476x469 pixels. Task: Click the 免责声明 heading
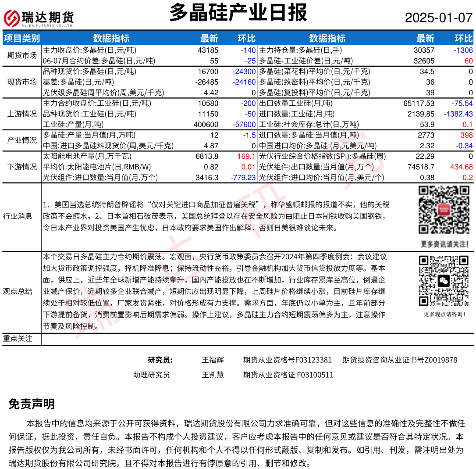point(32,404)
